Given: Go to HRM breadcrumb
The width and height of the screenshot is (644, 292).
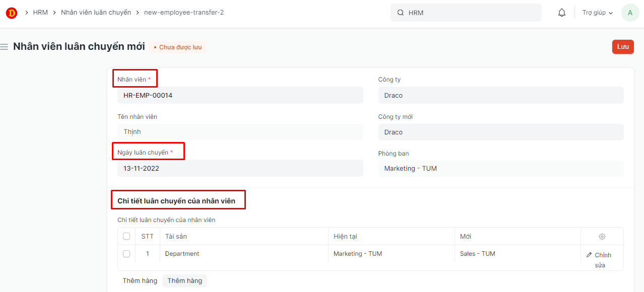Looking at the screenshot, I should coord(40,12).
